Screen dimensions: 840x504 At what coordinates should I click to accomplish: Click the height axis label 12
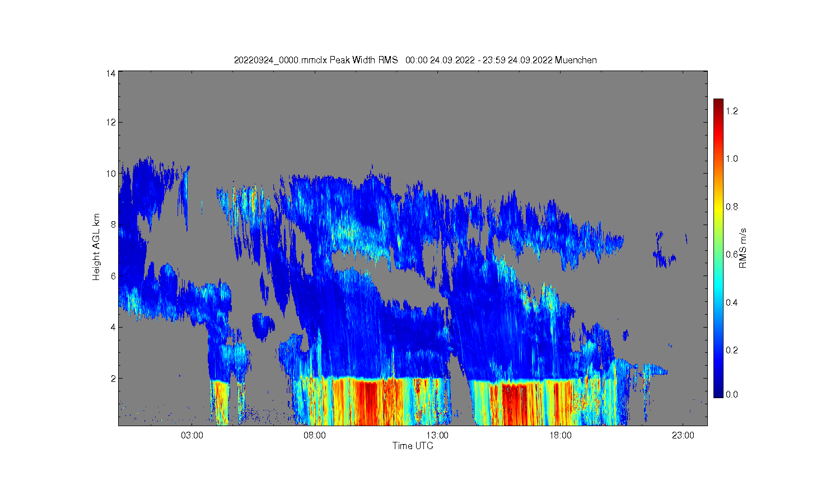[x=111, y=123]
